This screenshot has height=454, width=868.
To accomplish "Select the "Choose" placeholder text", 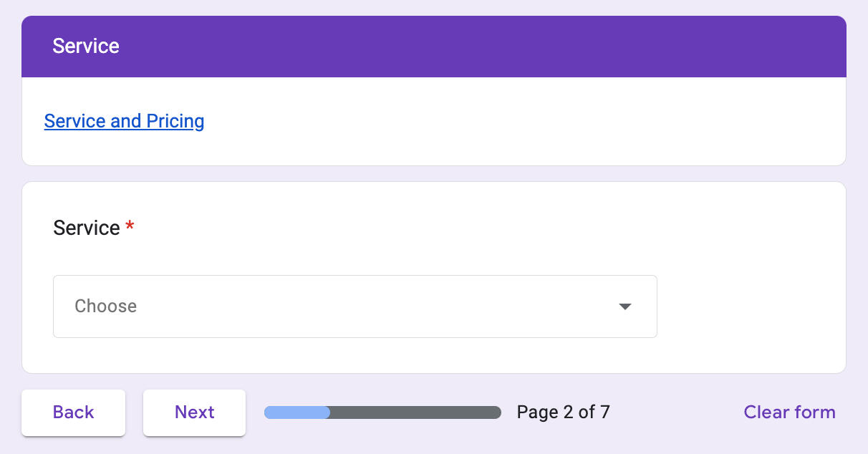I will pos(105,306).
